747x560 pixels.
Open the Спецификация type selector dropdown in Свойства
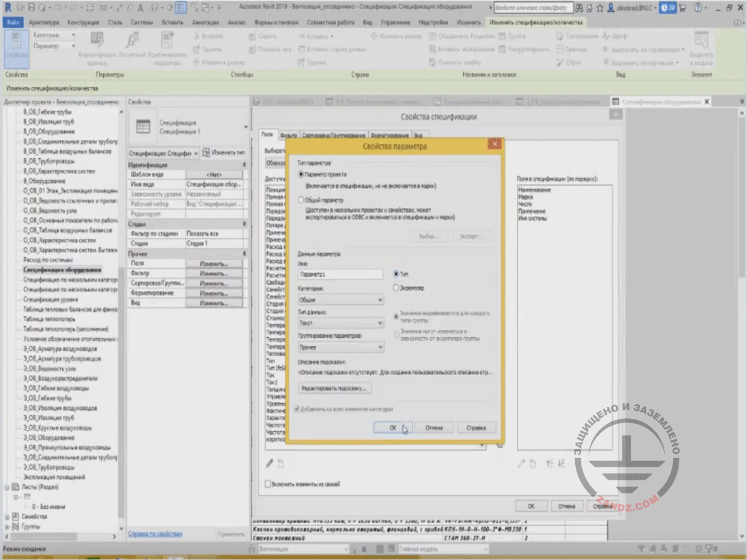(246, 128)
